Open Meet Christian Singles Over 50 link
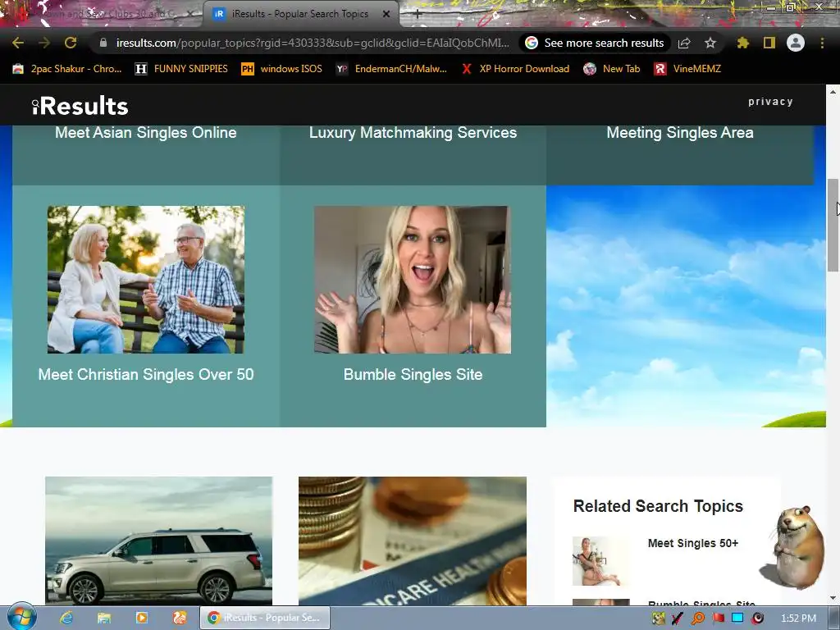The width and height of the screenshot is (840, 630). [x=146, y=374]
